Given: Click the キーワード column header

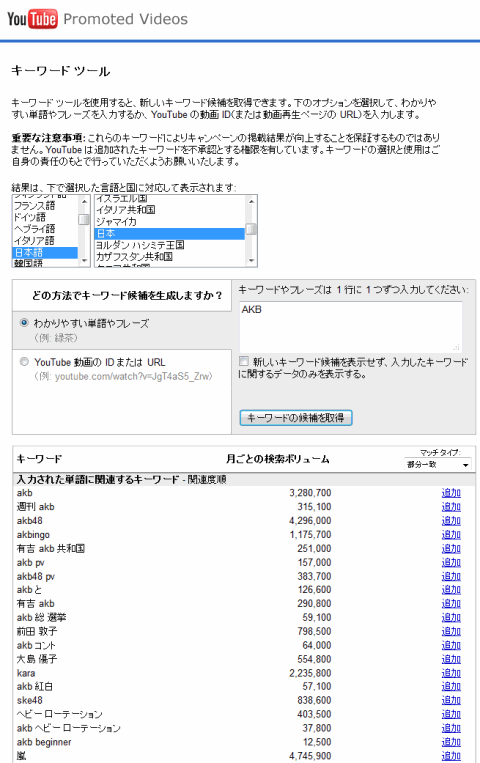Looking at the screenshot, I should (x=39, y=458).
